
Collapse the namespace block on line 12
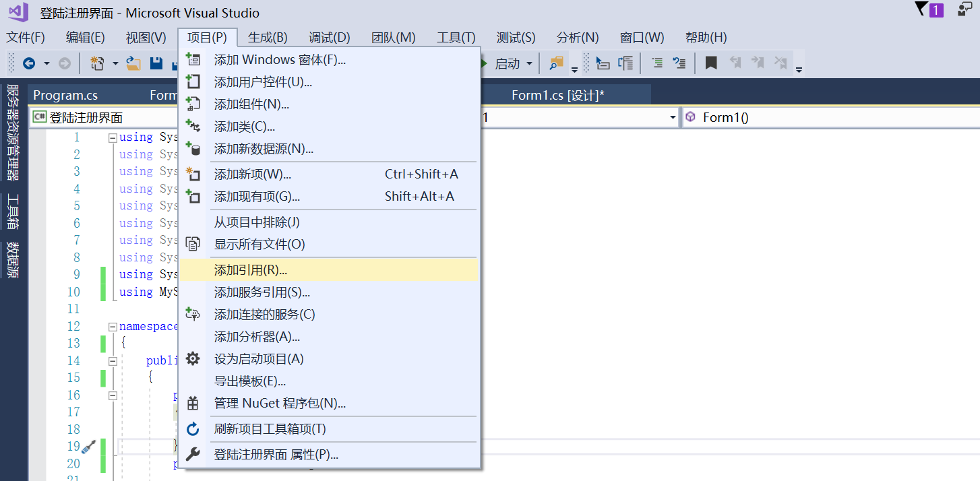tap(112, 326)
